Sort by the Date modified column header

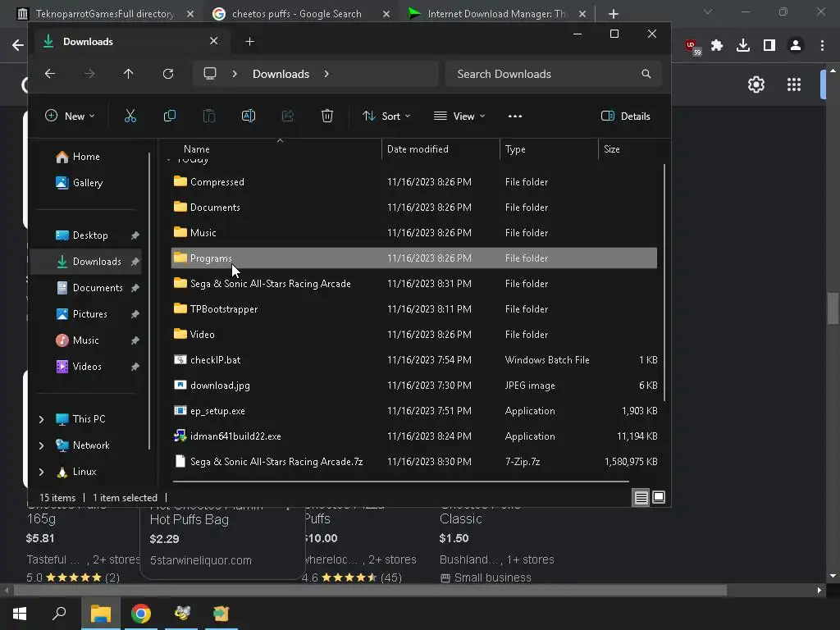(x=441, y=149)
